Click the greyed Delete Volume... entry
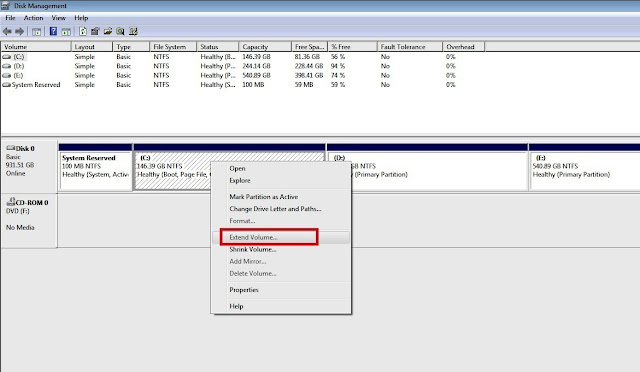 pos(281,274)
